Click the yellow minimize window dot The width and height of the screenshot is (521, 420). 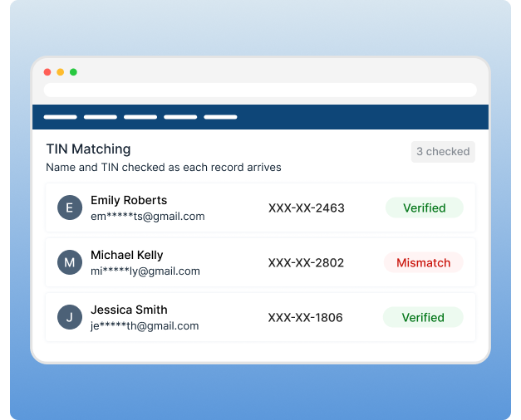click(61, 72)
